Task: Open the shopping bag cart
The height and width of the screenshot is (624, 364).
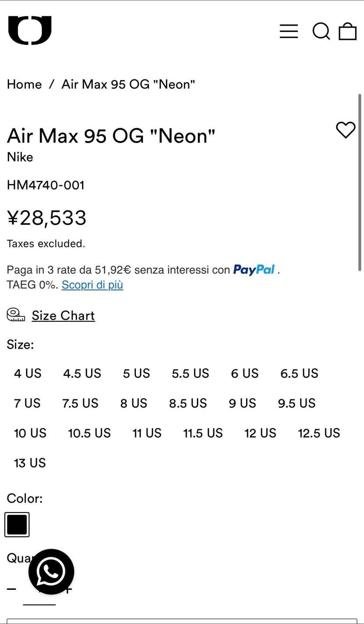Action: point(347,31)
